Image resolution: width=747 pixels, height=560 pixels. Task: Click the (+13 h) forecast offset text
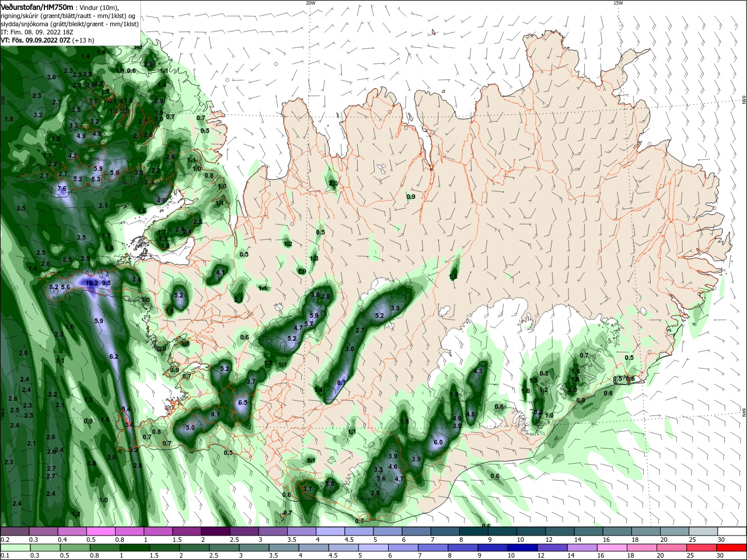tap(83, 40)
